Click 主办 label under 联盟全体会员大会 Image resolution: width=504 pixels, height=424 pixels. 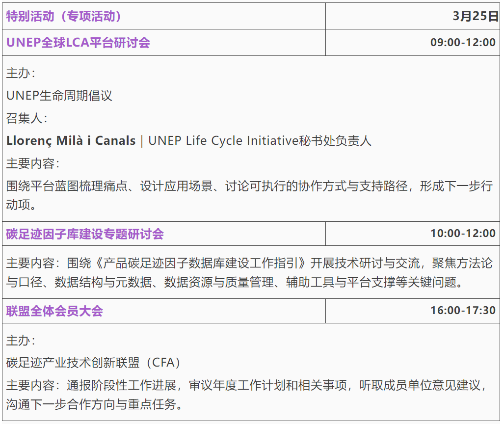(20, 340)
